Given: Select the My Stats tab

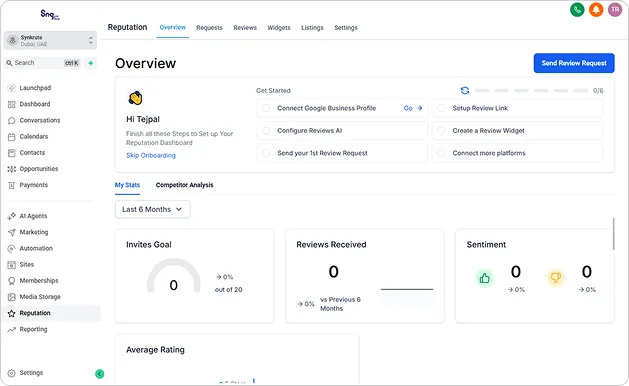Looking at the screenshot, I should coord(127,185).
